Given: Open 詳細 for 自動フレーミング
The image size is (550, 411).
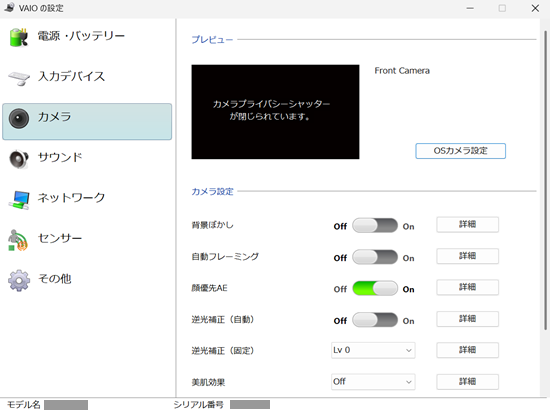Looking at the screenshot, I should pyautogui.click(x=468, y=256).
